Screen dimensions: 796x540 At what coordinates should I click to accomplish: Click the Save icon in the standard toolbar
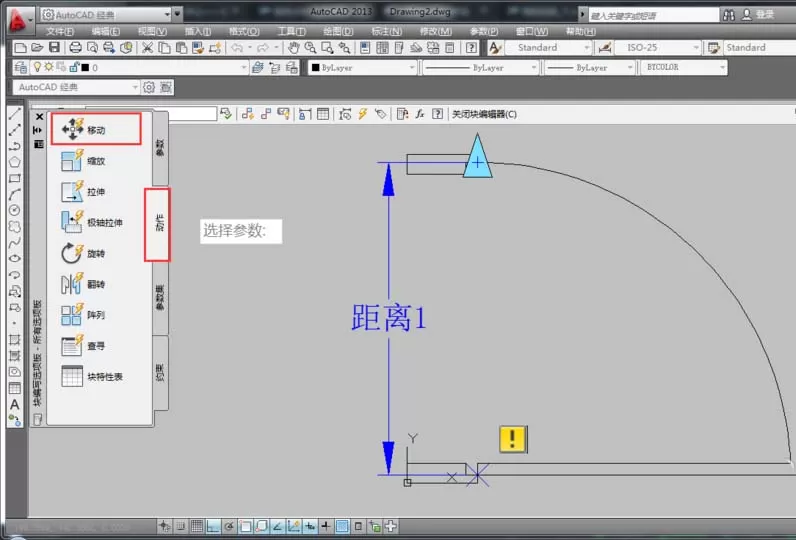[x=54, y=48]
